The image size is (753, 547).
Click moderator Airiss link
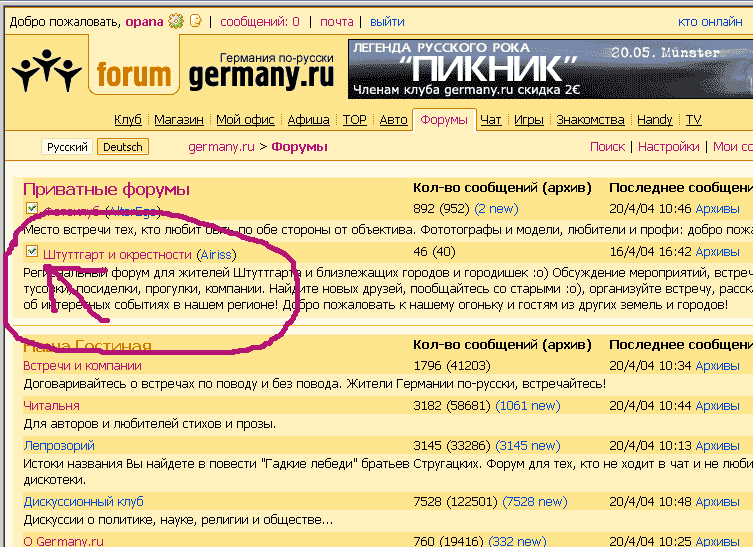(x=216, y=255)
